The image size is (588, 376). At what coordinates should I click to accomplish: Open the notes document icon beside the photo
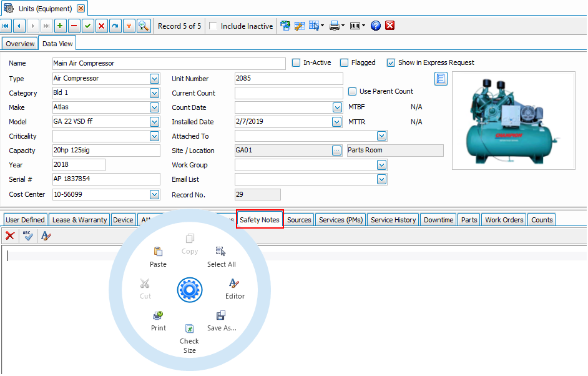point(441,79)
